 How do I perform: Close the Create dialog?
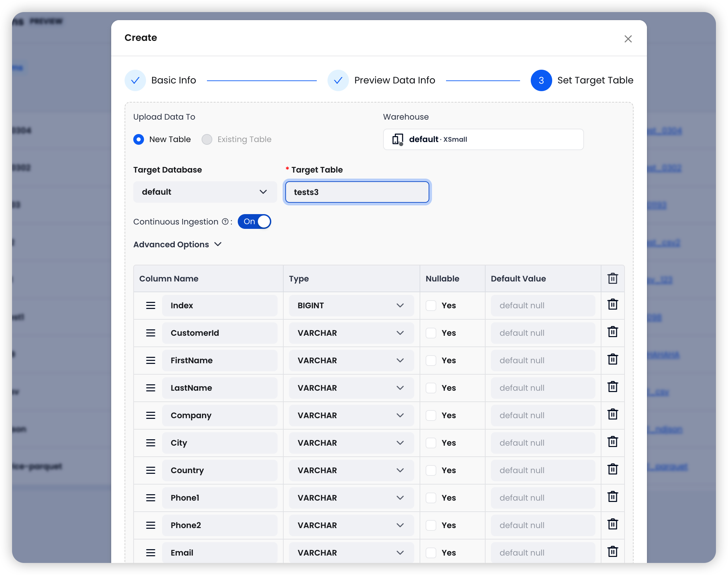628,39
